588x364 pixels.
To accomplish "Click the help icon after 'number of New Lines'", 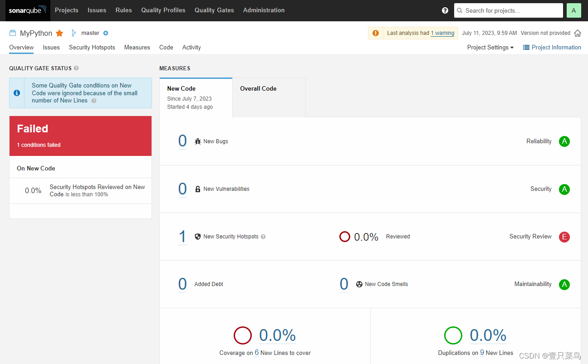I will (94, 101).
